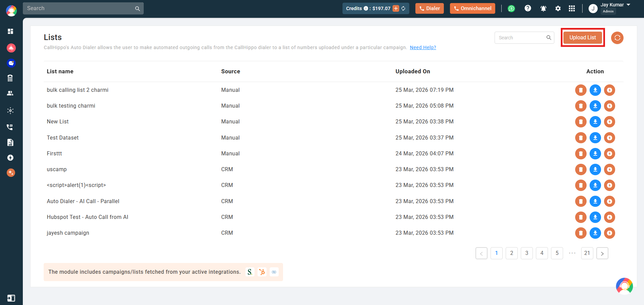The image size is (644, 305).
Task: Open the settings gear icon
Action: click(558, 8)
